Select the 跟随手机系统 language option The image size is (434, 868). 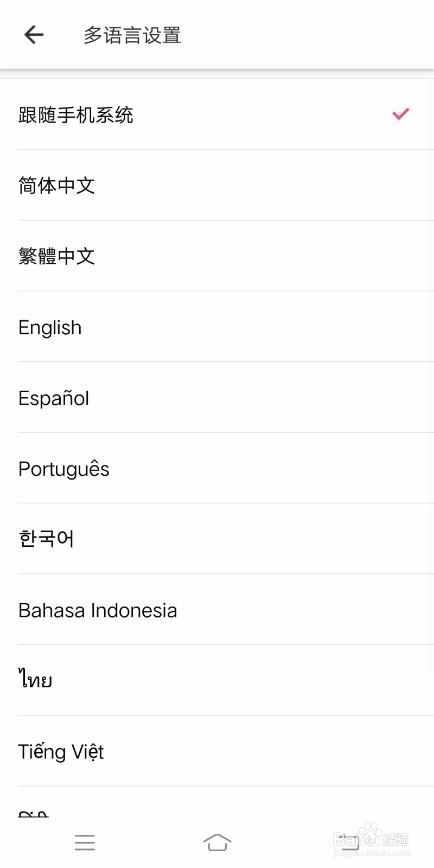[76, 115]
